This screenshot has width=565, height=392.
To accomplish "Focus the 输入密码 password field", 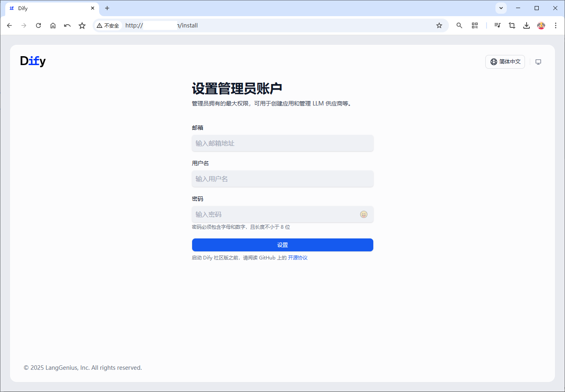I will (x=283, y=215).
